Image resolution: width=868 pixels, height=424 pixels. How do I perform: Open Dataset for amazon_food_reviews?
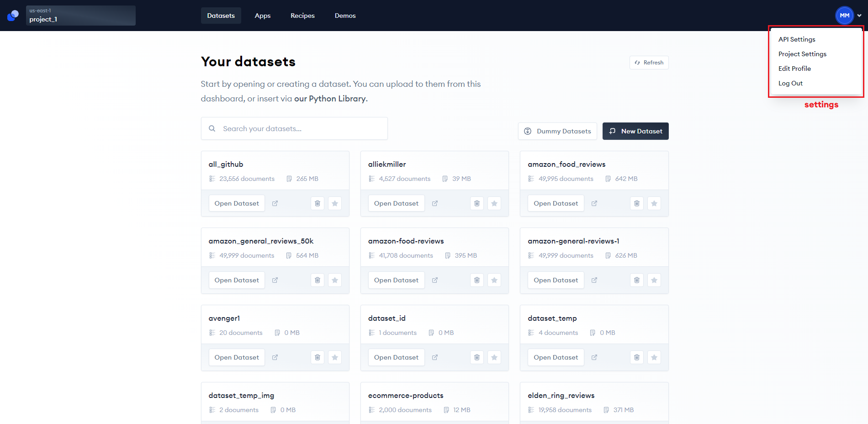tap(556, 203)
